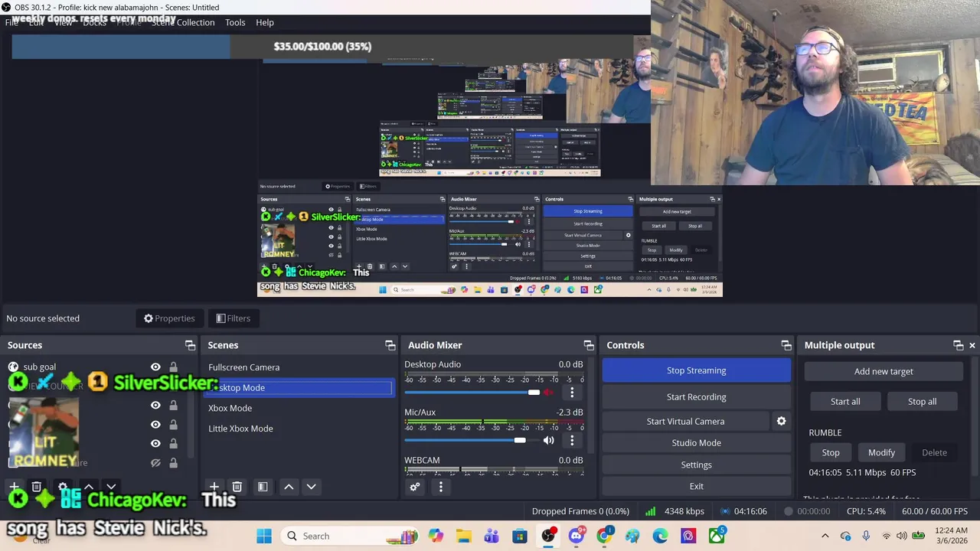Open the Scene Collection menu
Screen dimensions: 980x551
183,22
